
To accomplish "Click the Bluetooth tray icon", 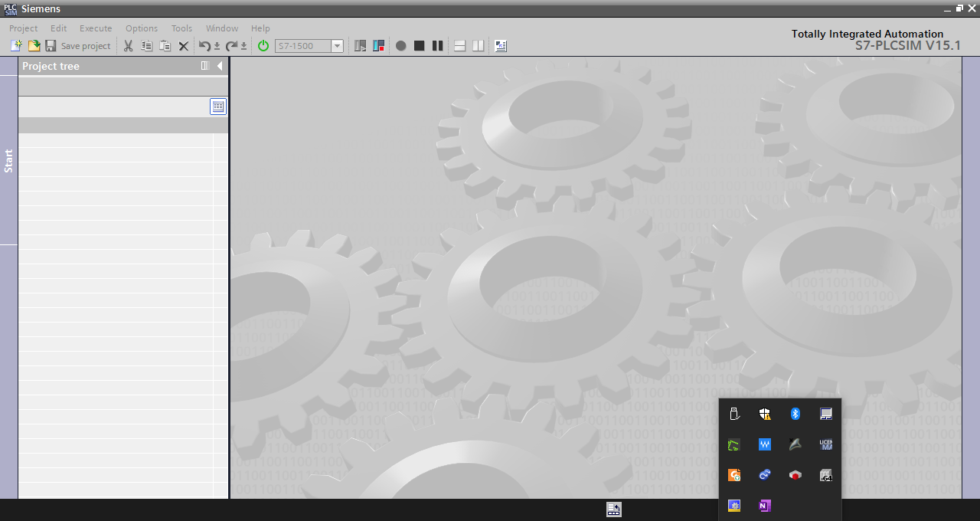I will coord(795,414).
